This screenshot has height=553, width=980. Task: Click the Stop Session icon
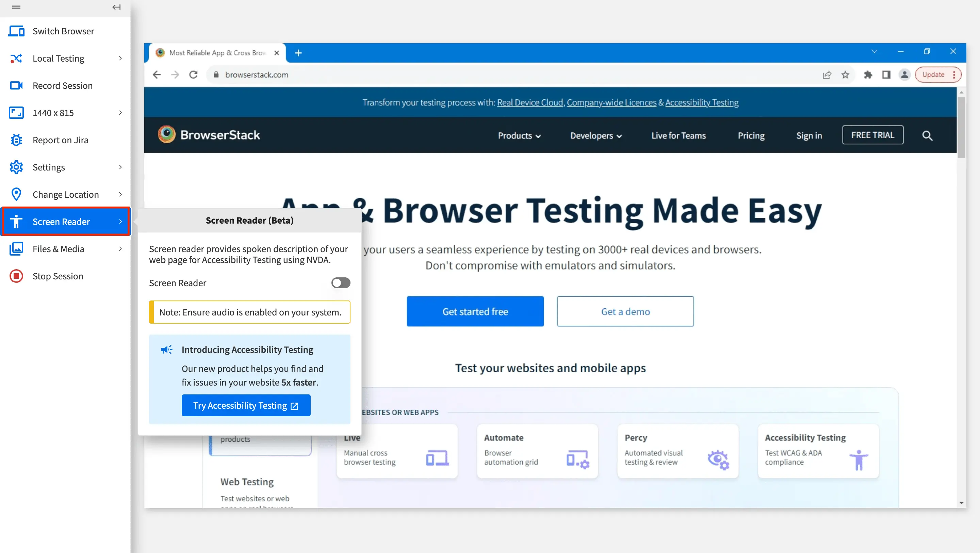point(16,276)
